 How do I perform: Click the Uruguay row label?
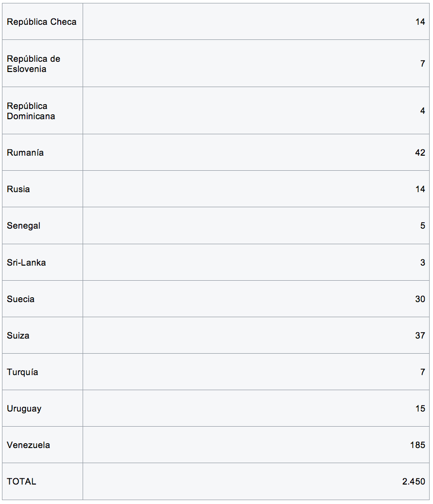(x=24, y=409)
